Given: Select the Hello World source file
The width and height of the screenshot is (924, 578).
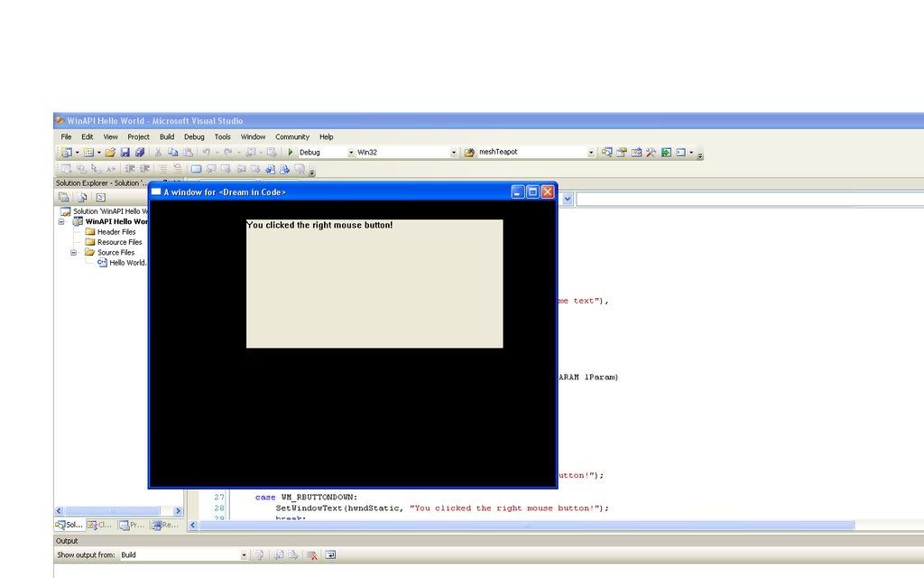Looking at the screenshot, I should [x=122, y=263].
